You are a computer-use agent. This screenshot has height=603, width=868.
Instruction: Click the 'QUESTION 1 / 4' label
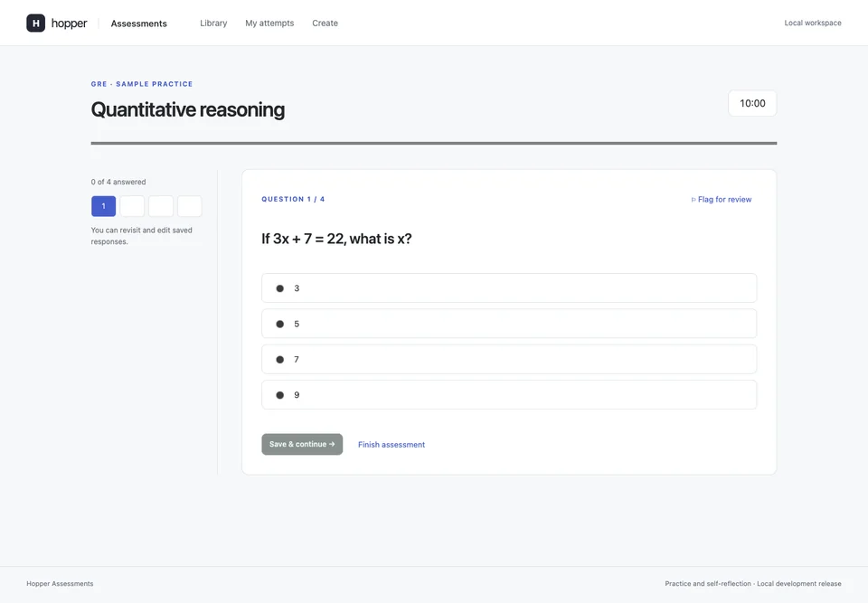[x=293, y=199]
